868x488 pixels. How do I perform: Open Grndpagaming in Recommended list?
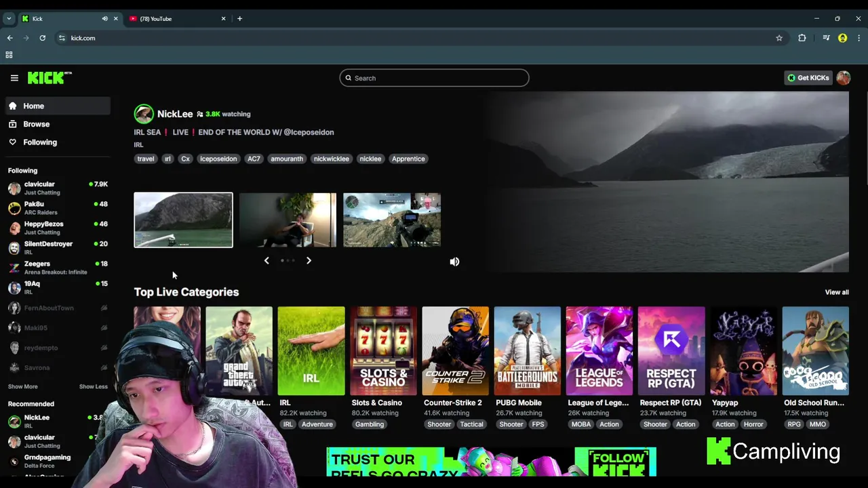point(58,461)
